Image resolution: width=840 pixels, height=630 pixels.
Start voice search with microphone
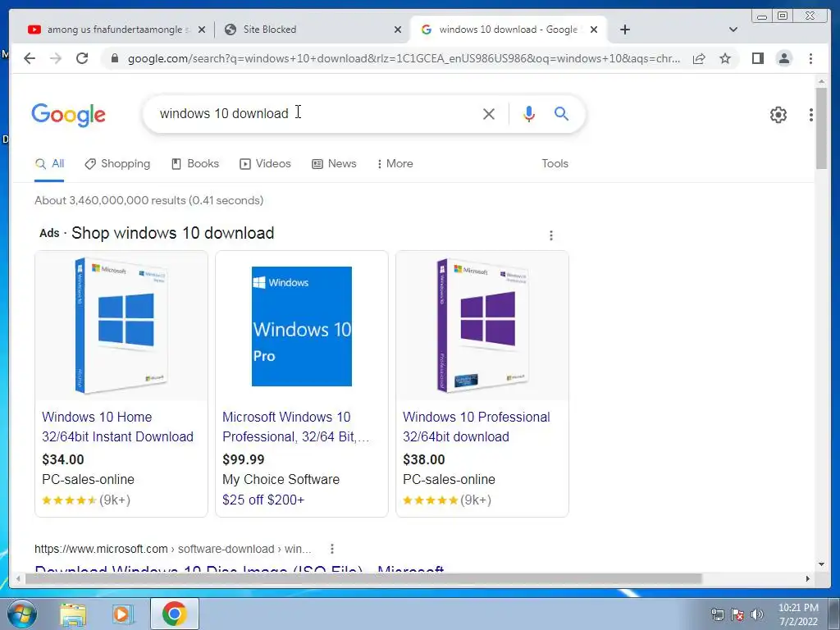tap(529, 113)
